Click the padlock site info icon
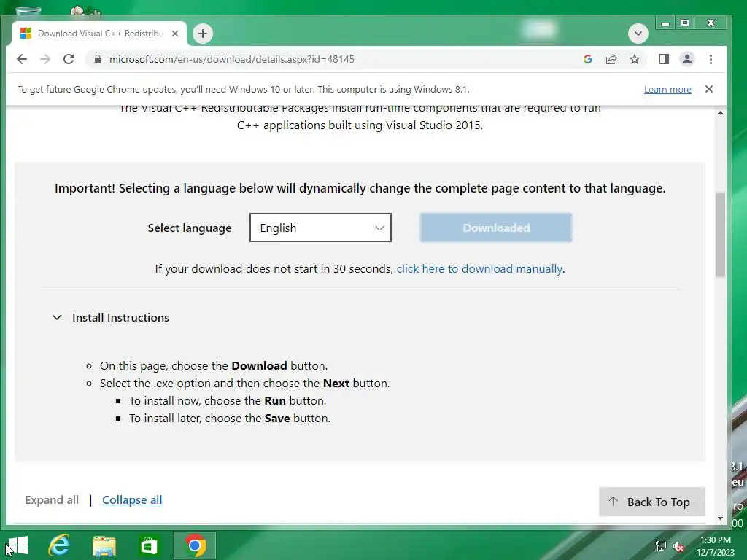Screen dimensions: 747x560 coord(98,59)
